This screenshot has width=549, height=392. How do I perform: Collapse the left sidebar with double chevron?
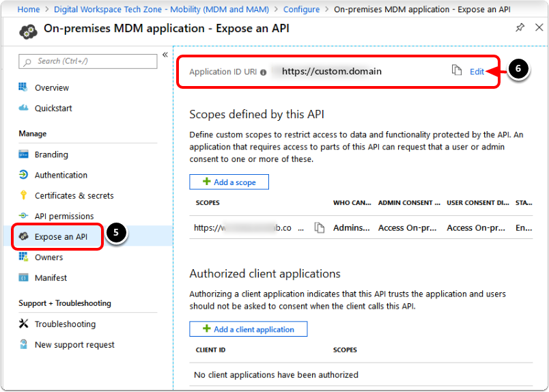coord(165,55)
